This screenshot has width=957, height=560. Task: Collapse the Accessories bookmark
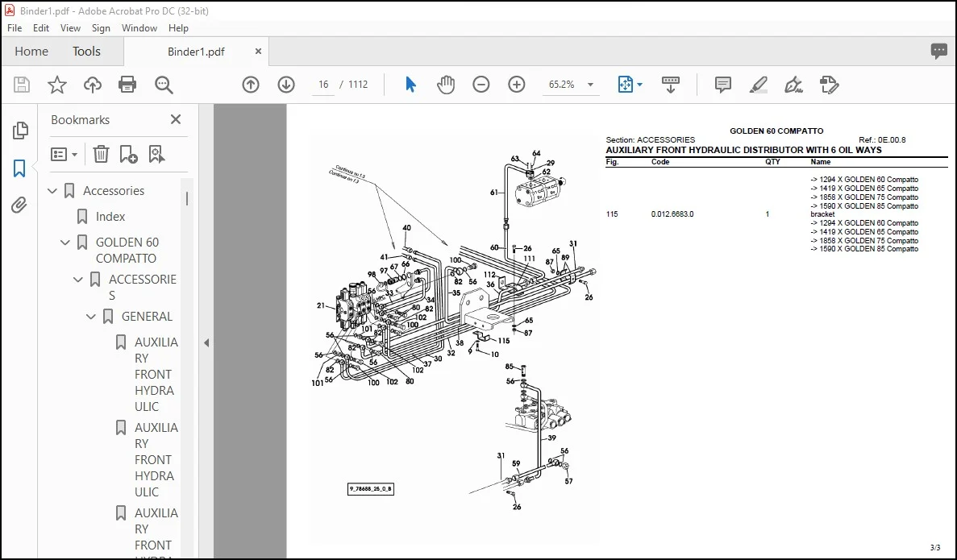click(x=52, y=191)
